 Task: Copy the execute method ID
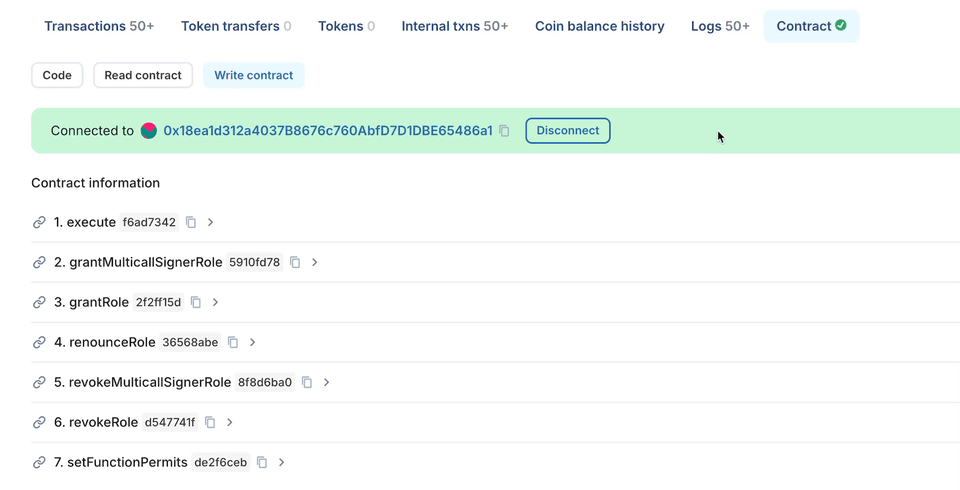191,222
